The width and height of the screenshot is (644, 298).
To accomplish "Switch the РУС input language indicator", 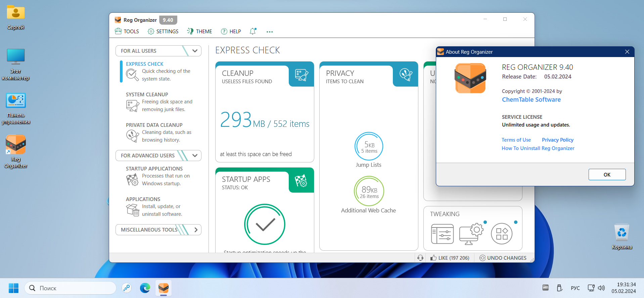I will coord(575,288).
